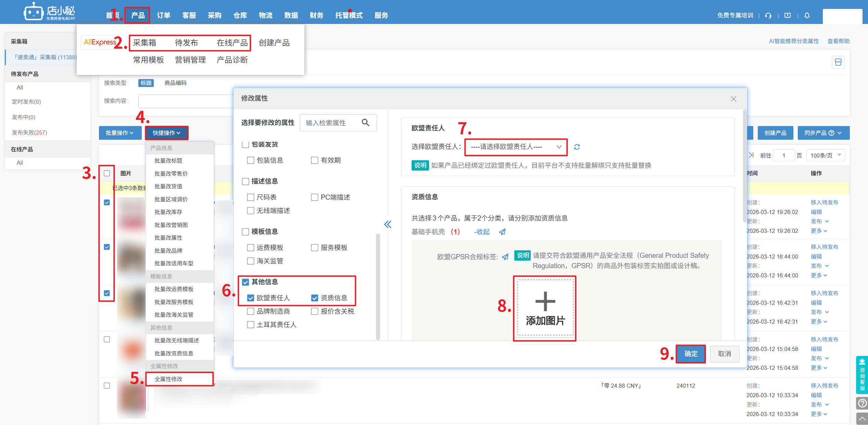
Task: Enable the 品牌制造商 checkbox
Action: (251, 311)
